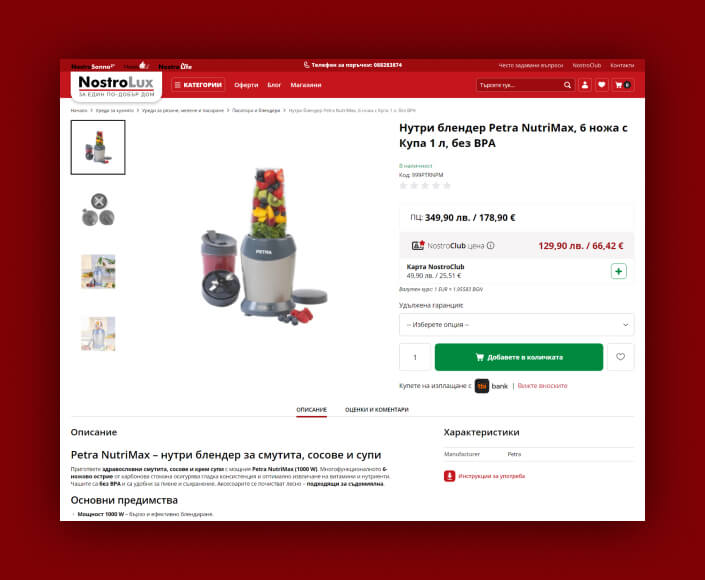Click the NostroLux logo
This screenshot has height=580, width=705.
[116, 86]
